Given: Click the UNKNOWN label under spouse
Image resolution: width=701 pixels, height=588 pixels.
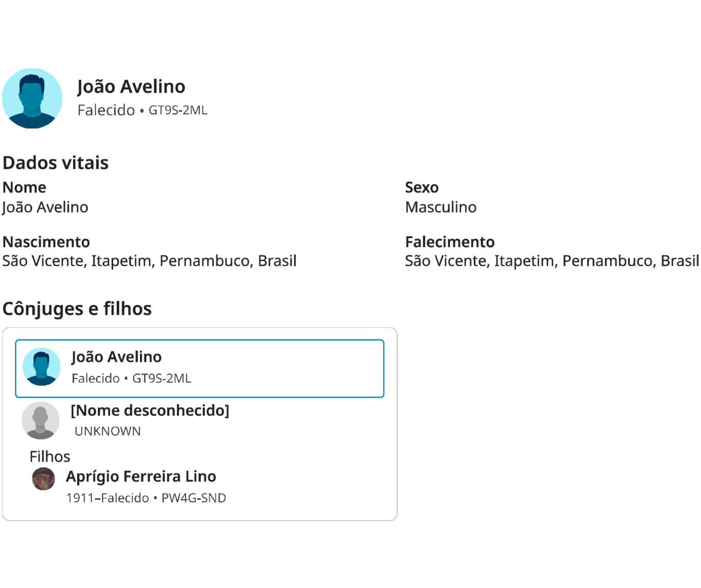Looking at the screenshot, I should (x=107, y=431).
